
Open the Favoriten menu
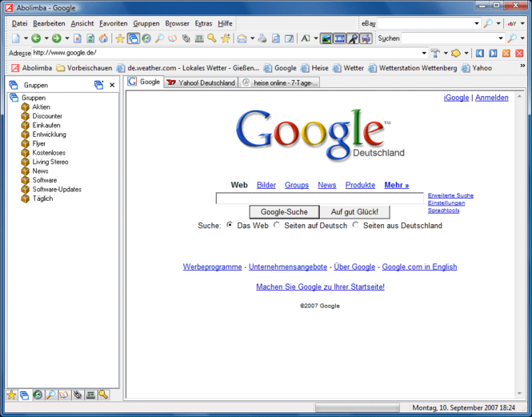(x=114, y=23)
